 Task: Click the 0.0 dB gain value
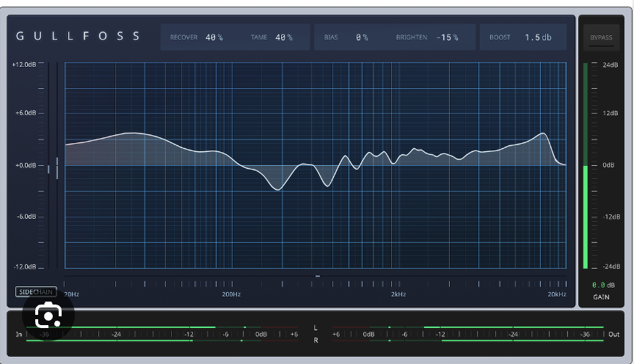click(603, 285)
